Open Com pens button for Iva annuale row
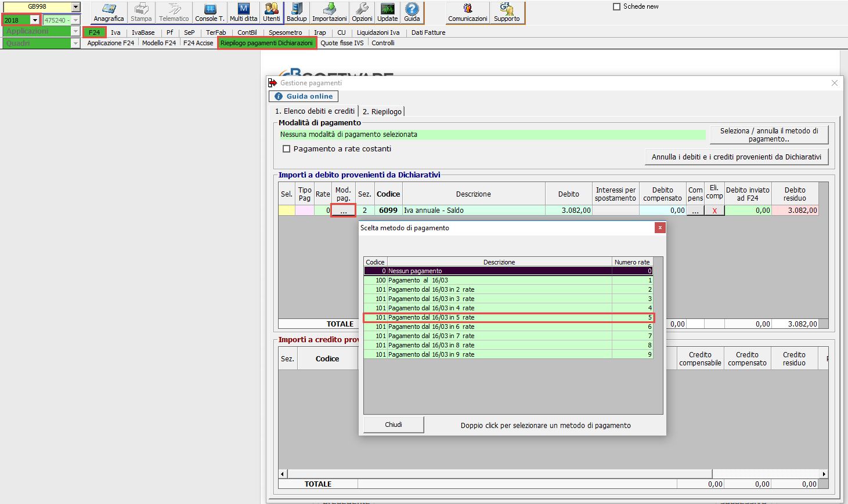848x504 pixels. coord(695,211)
